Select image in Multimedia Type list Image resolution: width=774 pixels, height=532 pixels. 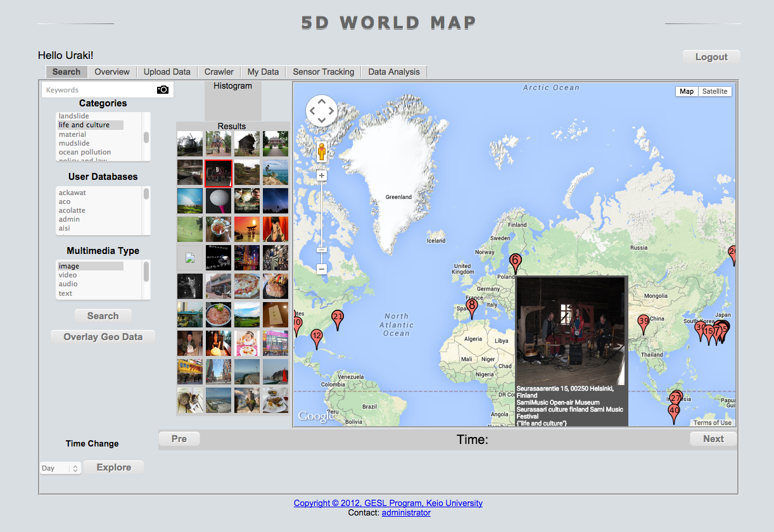(69, 266)
